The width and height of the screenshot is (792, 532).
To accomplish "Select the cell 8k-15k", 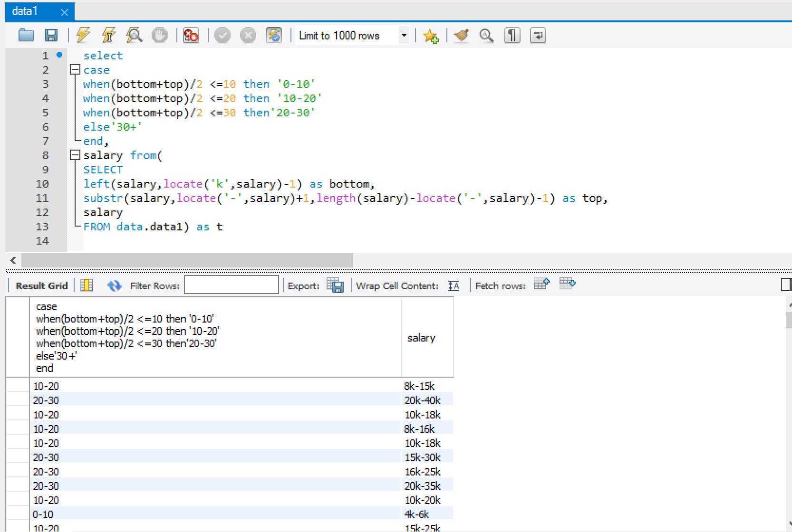I will click(x=427, y=386).
